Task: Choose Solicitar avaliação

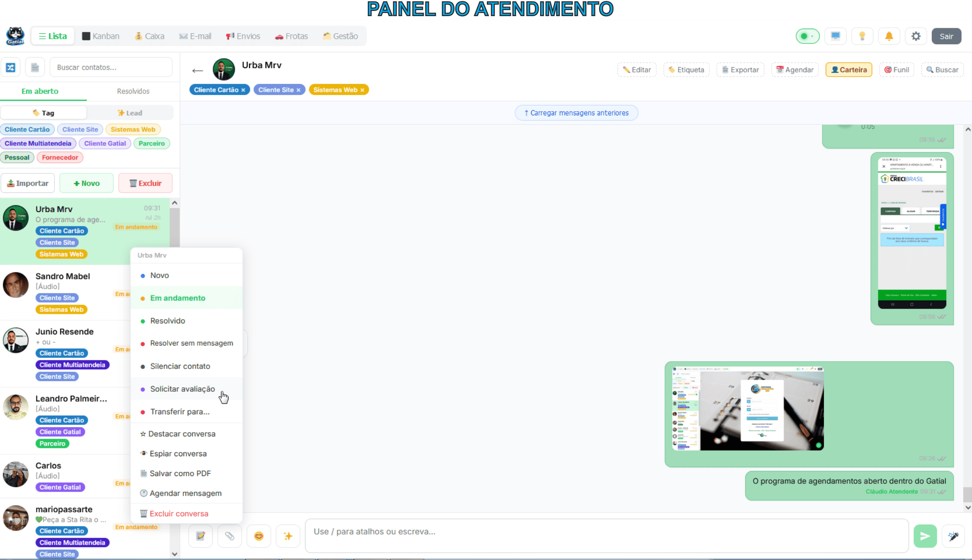Action: tap(186, 389)
